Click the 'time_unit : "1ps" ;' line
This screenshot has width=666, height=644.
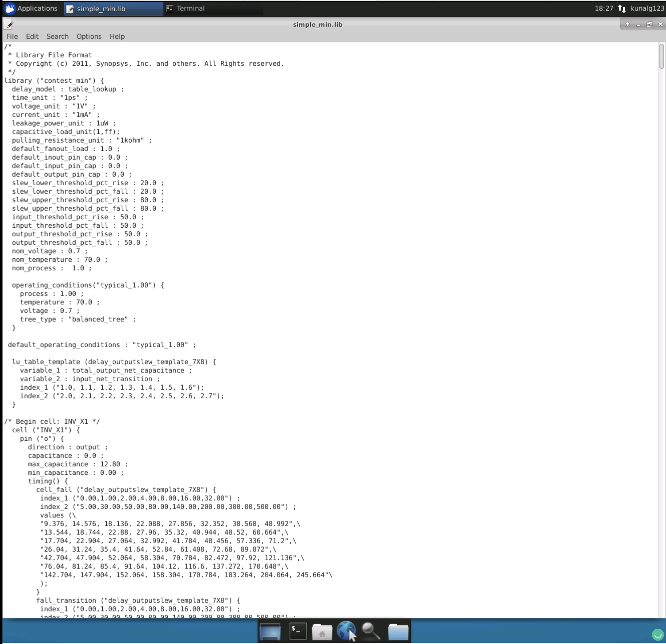coord(49,97)
